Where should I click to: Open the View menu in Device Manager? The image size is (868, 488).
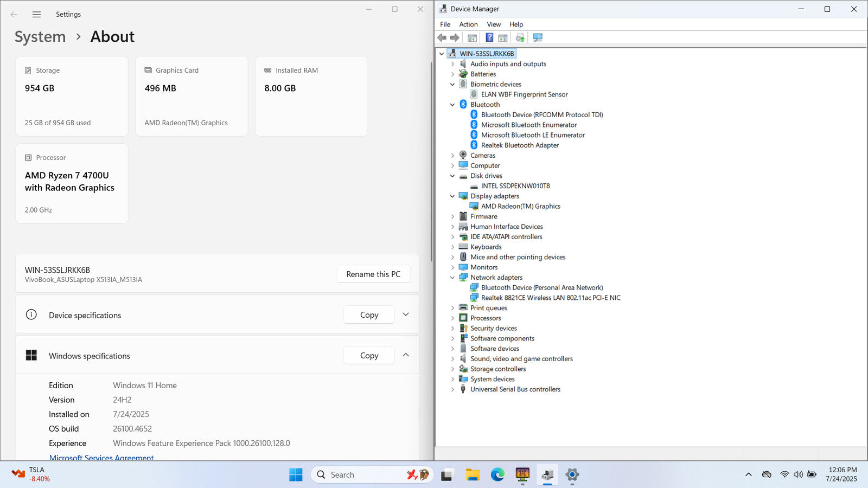pos(493,24)
